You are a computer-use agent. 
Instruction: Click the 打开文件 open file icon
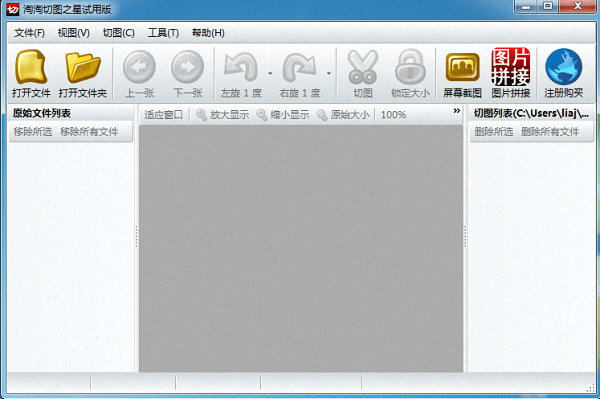pyautogui.click(x=31, y=73)
